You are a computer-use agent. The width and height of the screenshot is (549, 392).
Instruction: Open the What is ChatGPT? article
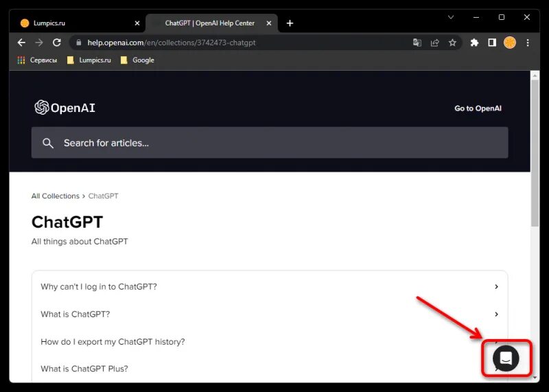pos(270,314)
